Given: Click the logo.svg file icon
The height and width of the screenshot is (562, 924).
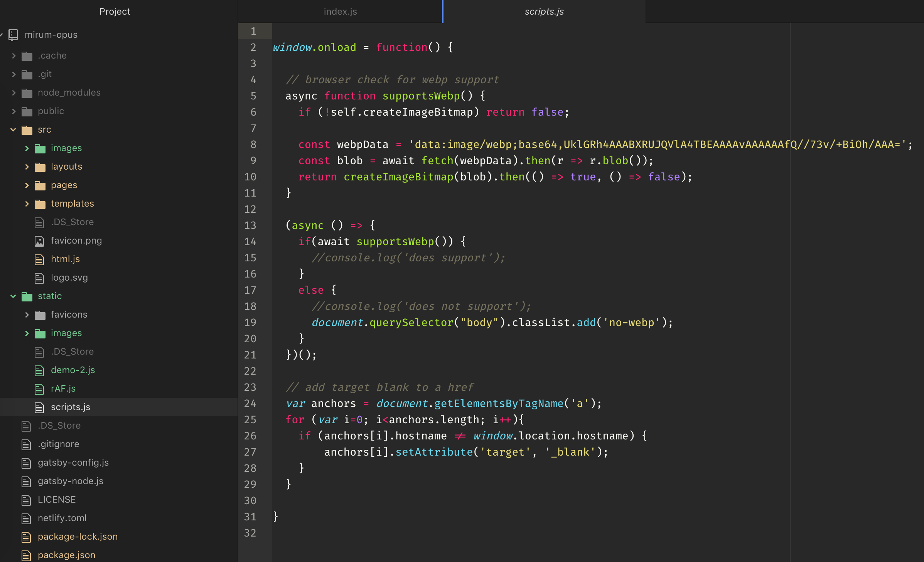Looking at the screenshot, I should coord(39,278).
